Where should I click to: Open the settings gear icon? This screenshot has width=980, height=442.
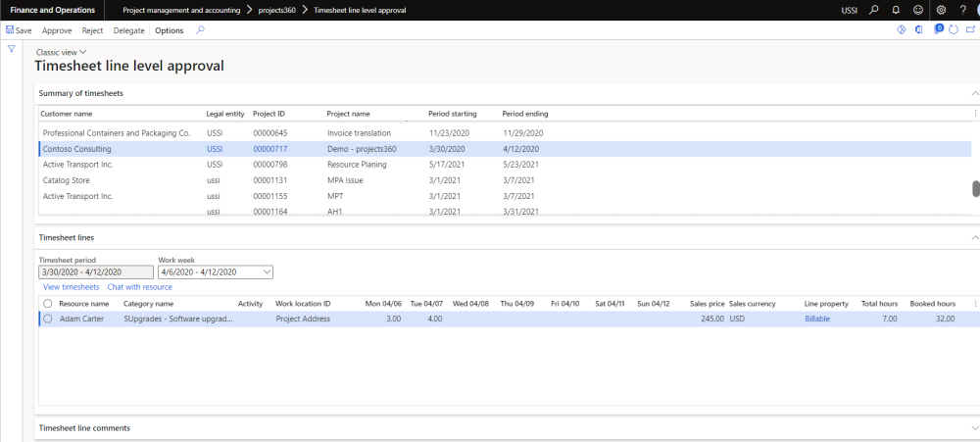(942, 10)
